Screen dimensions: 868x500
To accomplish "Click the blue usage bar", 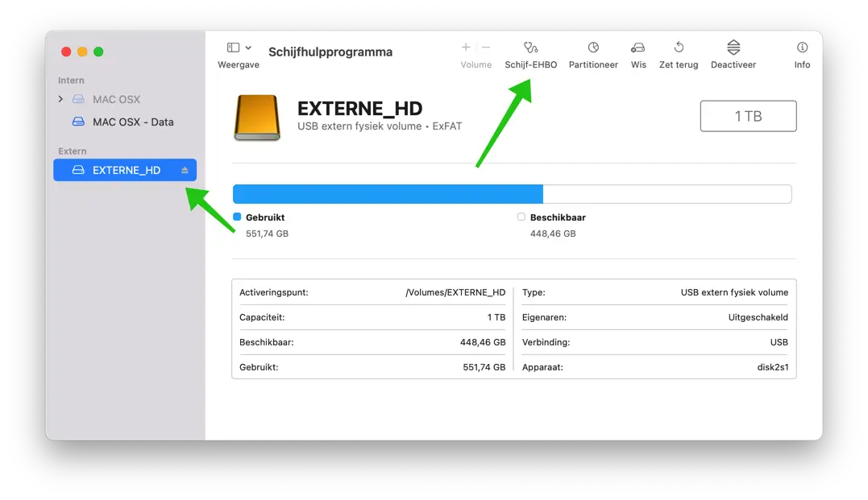I will pos(388,194).
